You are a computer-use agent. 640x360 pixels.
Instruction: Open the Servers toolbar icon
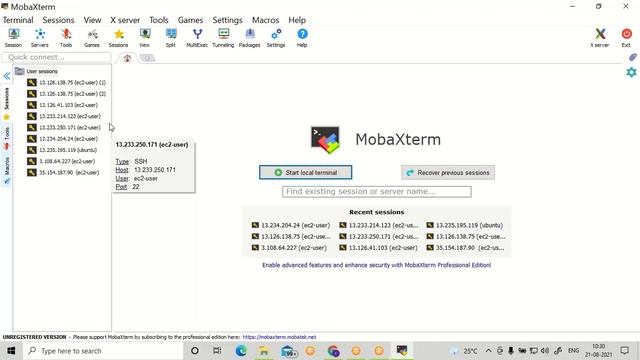pos(40,38)
